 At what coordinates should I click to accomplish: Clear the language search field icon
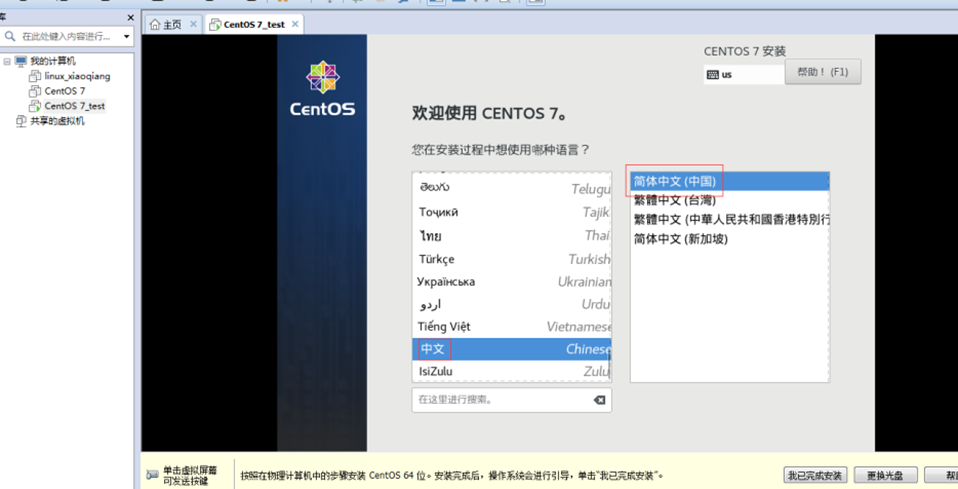[599, 400]
